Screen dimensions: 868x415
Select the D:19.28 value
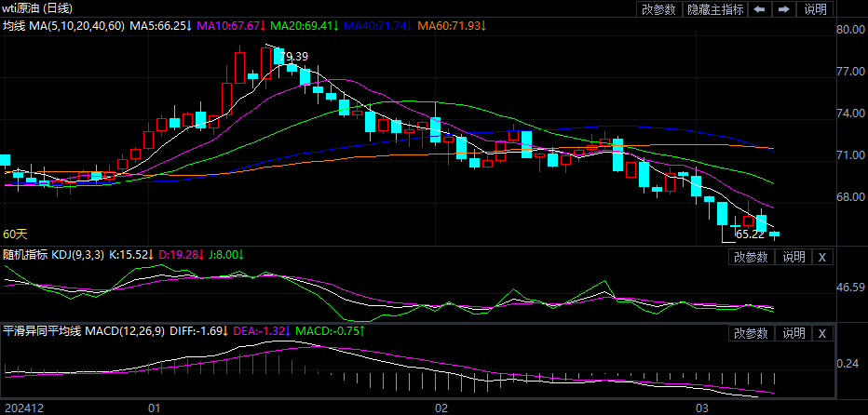[x=182, y=255]
